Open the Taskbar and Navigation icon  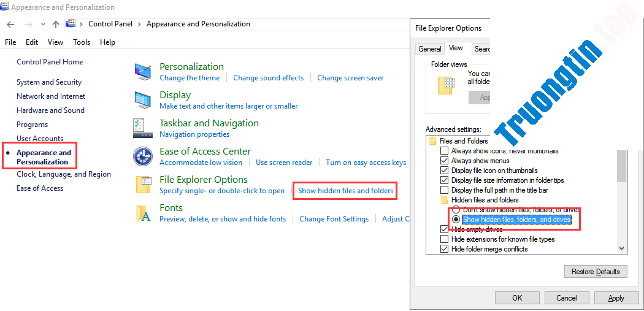pos(143,128)
